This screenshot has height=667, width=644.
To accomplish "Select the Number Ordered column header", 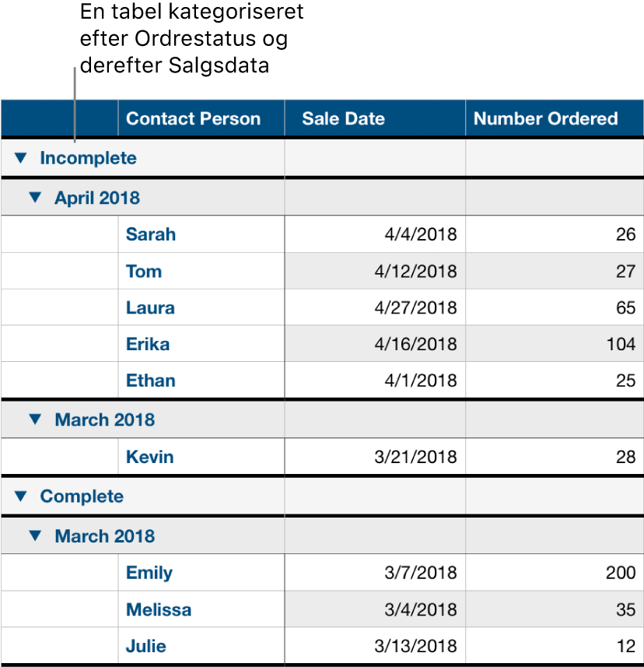I will click(x=553, y=118).
